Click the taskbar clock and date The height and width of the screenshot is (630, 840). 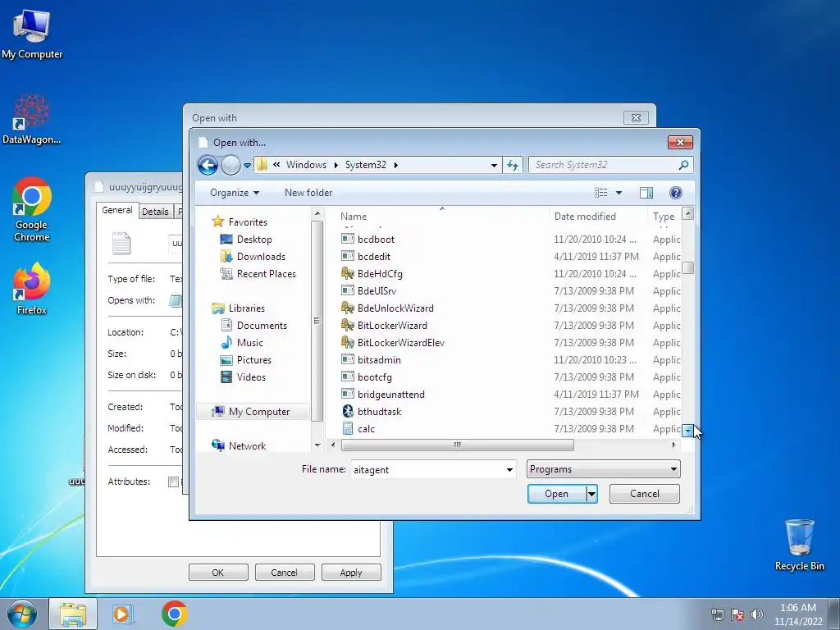pyautogui.click(x=798, y=614)
